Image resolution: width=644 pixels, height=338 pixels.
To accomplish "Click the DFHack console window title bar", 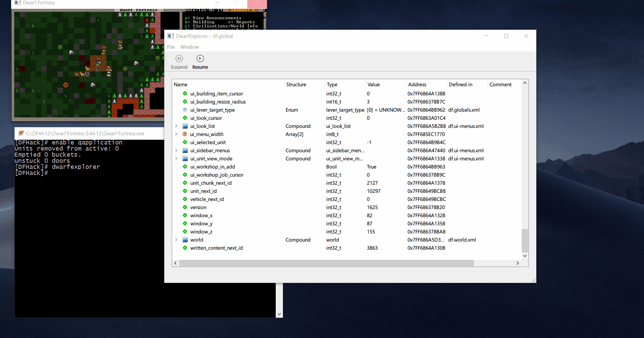I will (89, 134).
